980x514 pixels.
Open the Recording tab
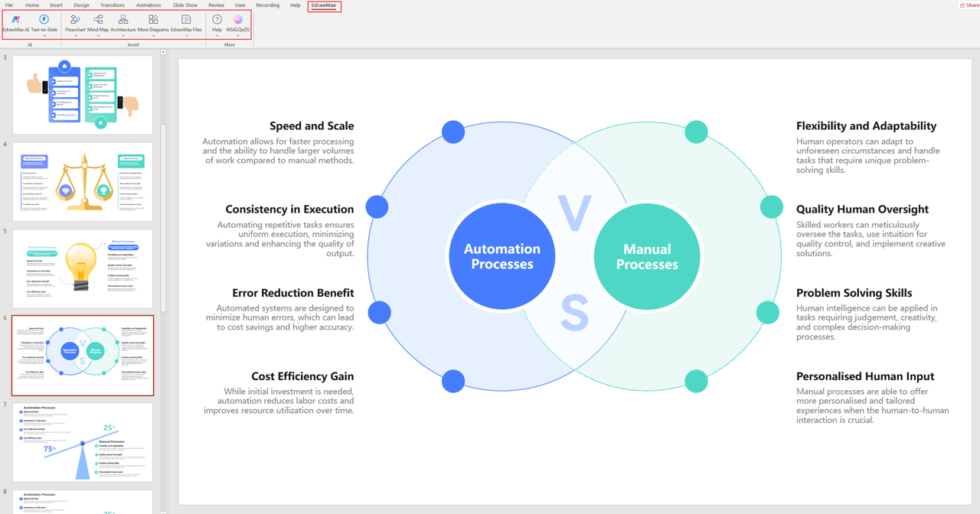coord(268,5)
